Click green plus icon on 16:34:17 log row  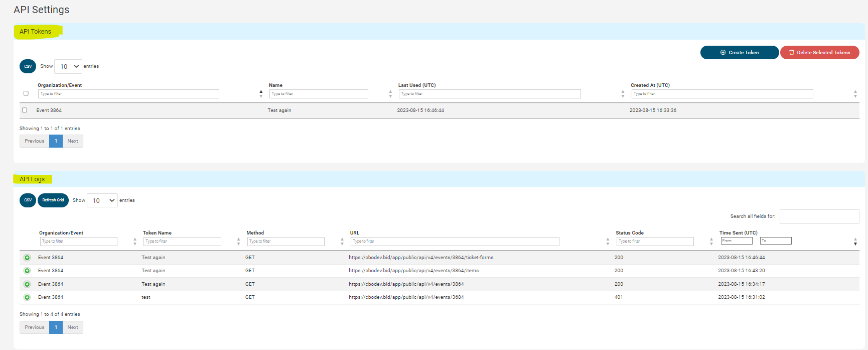coord(27,284)
